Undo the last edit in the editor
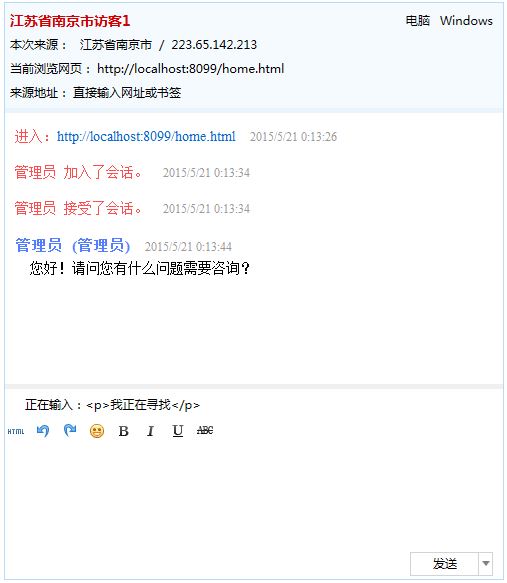Screen dimensions: 507x583 tap(43, 431)
